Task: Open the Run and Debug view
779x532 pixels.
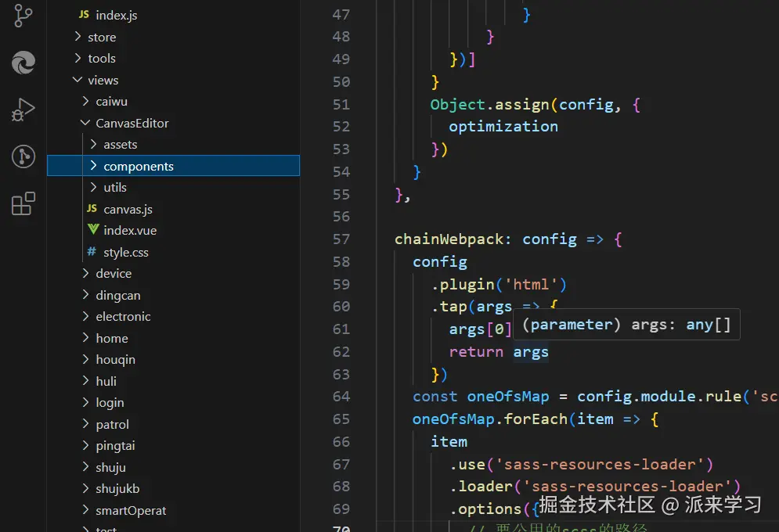Action: 23,110
